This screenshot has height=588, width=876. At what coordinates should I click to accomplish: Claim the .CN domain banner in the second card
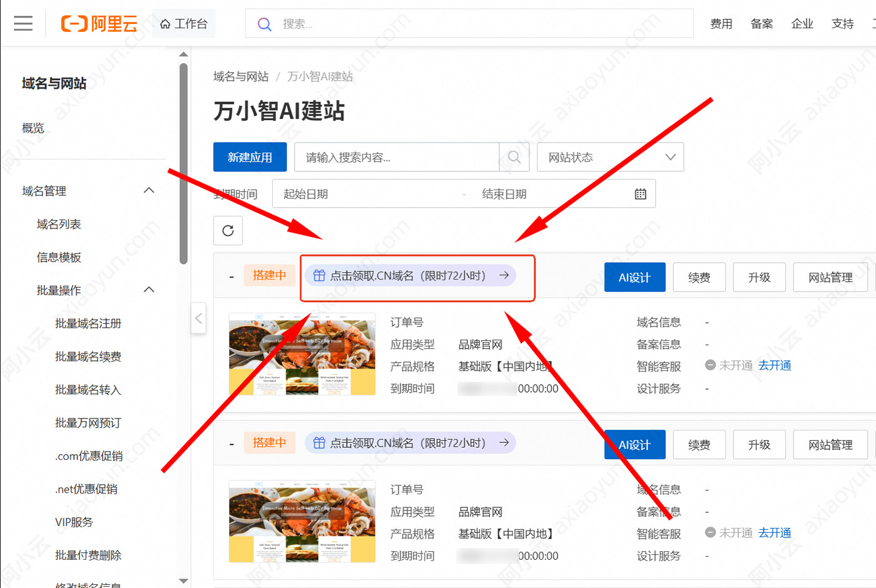tap(410, 443)
